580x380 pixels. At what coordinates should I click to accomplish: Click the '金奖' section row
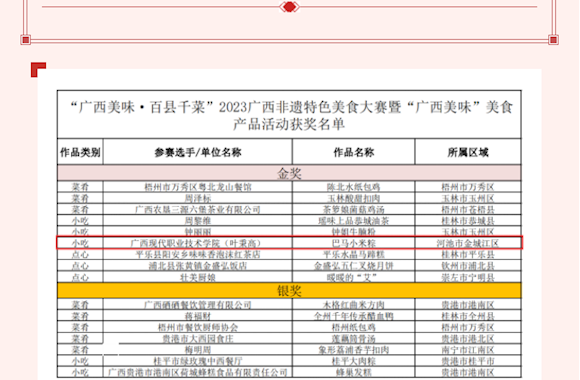click(289, 173)
